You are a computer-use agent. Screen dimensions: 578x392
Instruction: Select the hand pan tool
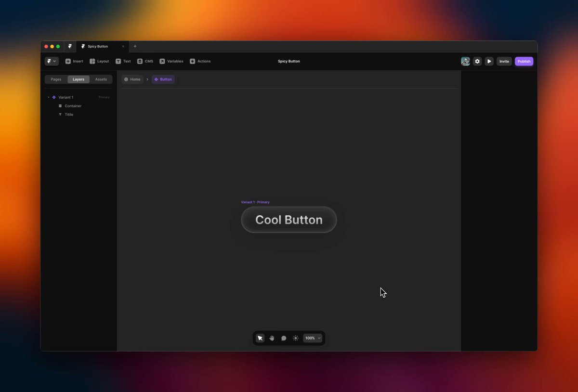coord(272,338)
